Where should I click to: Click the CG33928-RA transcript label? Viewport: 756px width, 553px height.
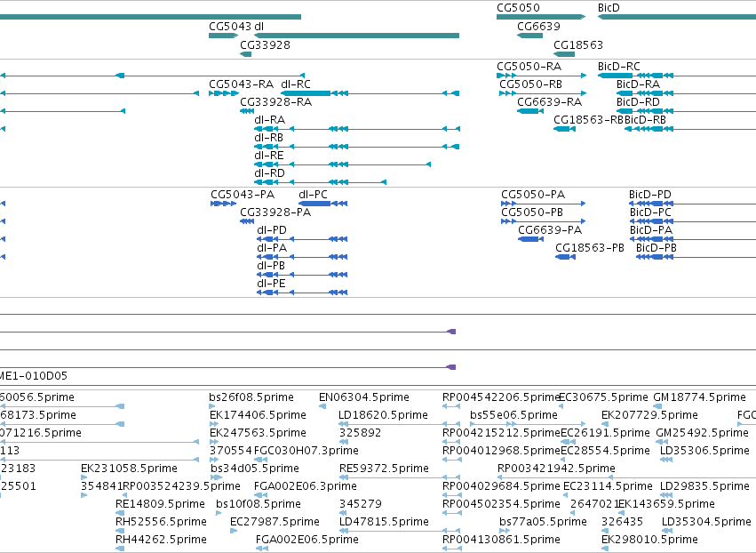point(275,102)
